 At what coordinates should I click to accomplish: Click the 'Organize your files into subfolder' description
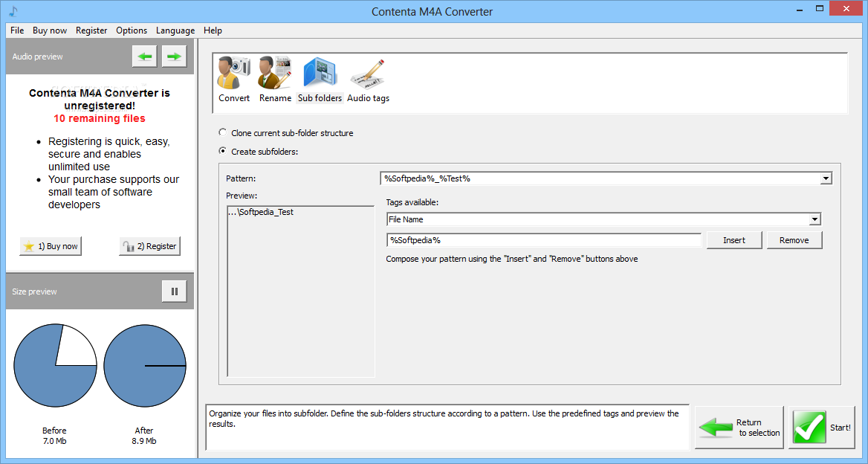point(444,419)
